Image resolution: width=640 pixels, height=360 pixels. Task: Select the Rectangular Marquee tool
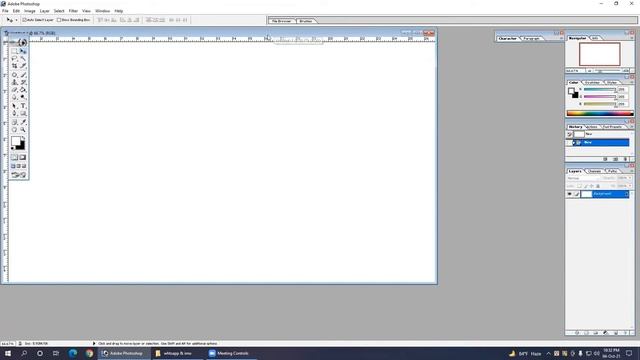14,51
